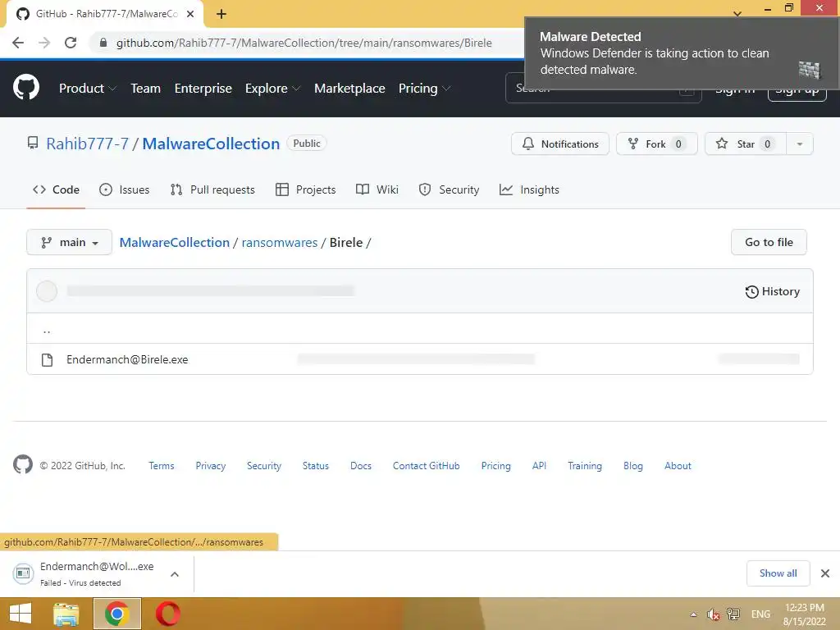Image resolution: width=840 pixels, height=630 pixels.
Task: Click the Chrome taskbar icon
Action: coord(116,614)
